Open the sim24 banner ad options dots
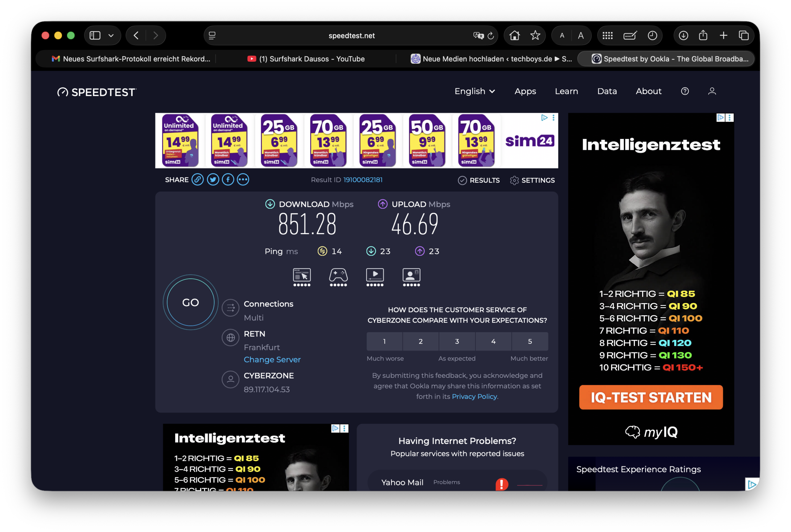Screen dimensions: 791x532 click(553, 117)
